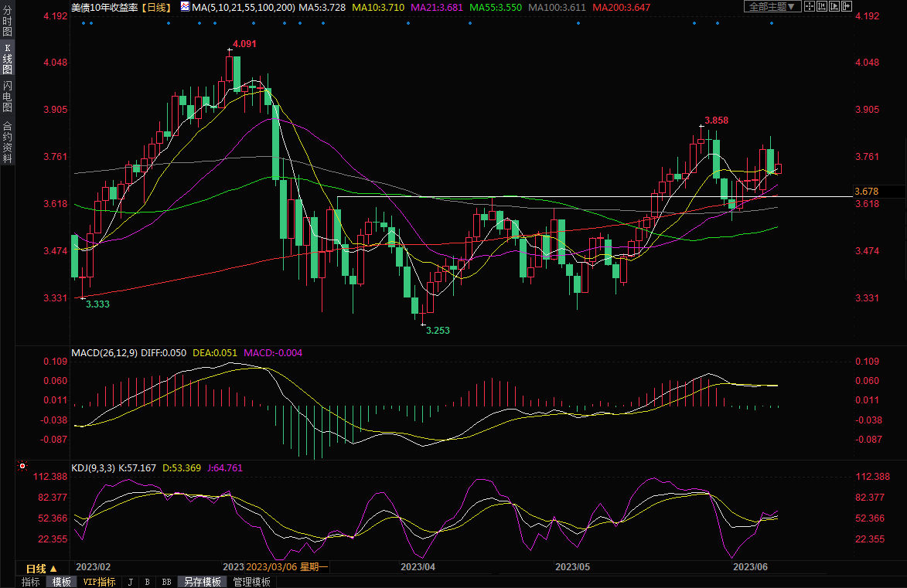The width and height of the screenshot is (907, 588).
Task: Select the J indicator shortcut
Action: pyautogui.click(x=130, y=582)
